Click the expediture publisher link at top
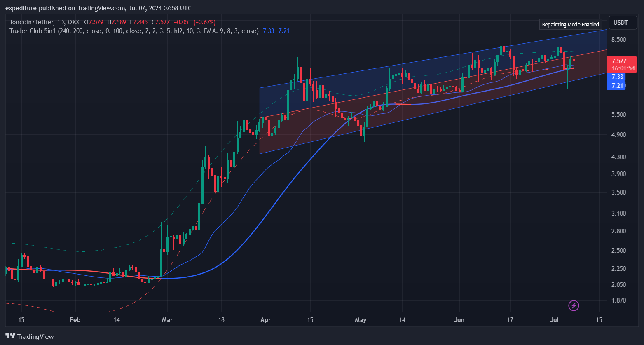Screen dimensions: 644x345 pyautogui.click(x=20, y=7)
